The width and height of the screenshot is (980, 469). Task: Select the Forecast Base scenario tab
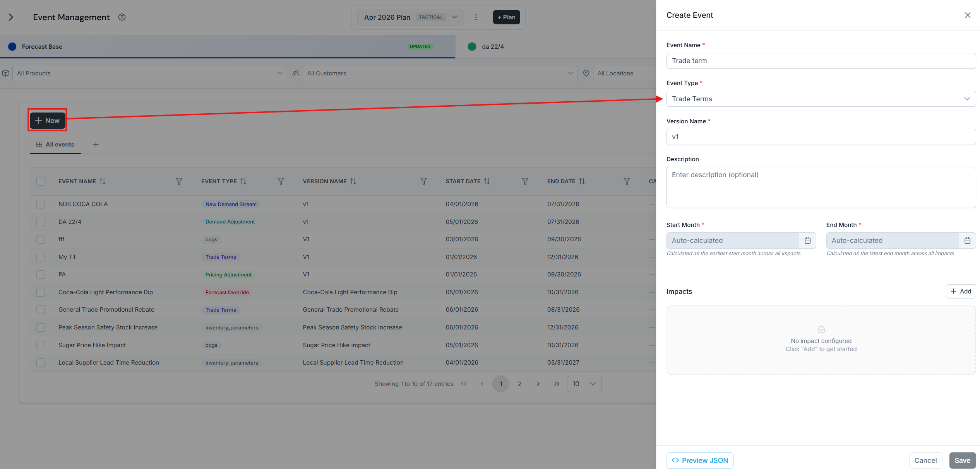tap(228, 46)
